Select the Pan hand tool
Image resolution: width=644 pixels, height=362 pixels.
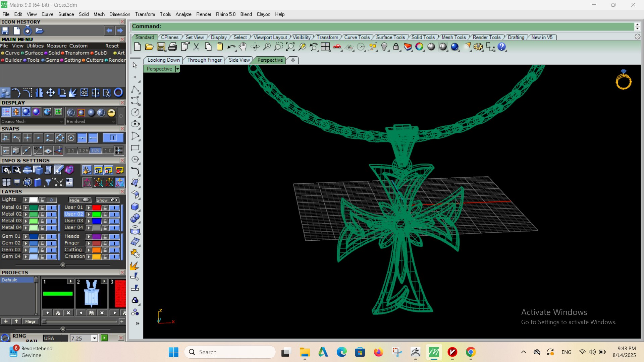click(x=243, y=47)
